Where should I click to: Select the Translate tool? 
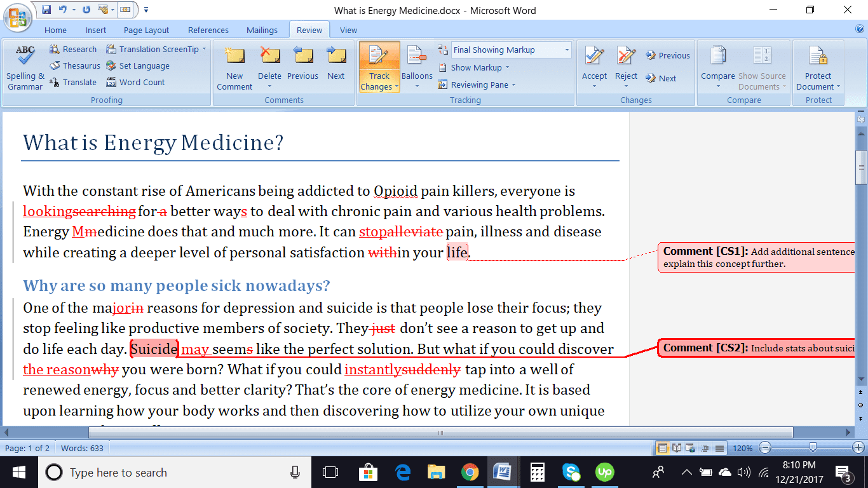pyautogui.click(x=78, y=82)
